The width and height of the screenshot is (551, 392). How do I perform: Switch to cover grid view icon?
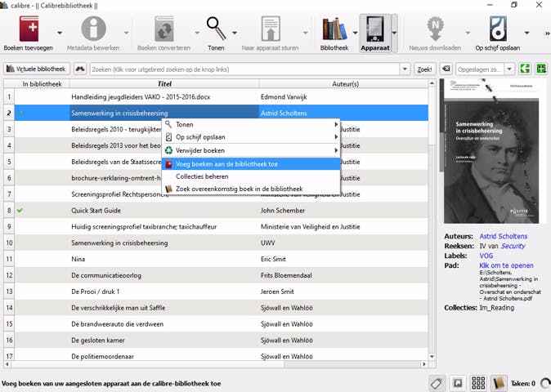point(478,383)
